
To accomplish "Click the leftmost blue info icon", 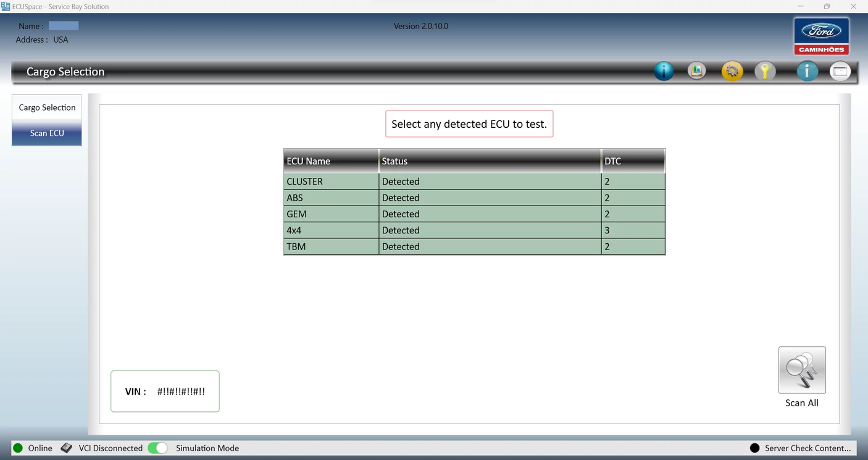I will pos(664,71).
